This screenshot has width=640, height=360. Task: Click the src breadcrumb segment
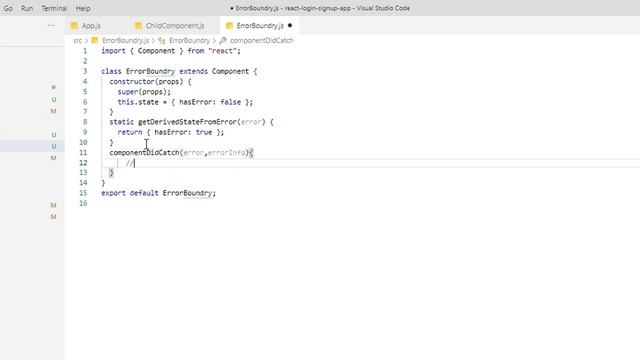[x=78, y=40]
